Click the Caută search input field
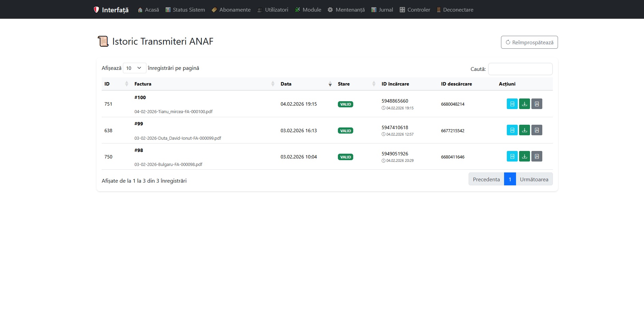The width and height of the screenshot is (644, 321). click(x=520, y=69)
